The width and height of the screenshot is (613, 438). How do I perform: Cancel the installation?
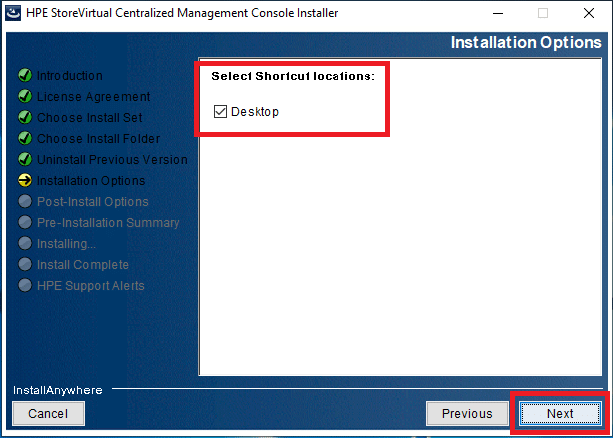[48, 413]
